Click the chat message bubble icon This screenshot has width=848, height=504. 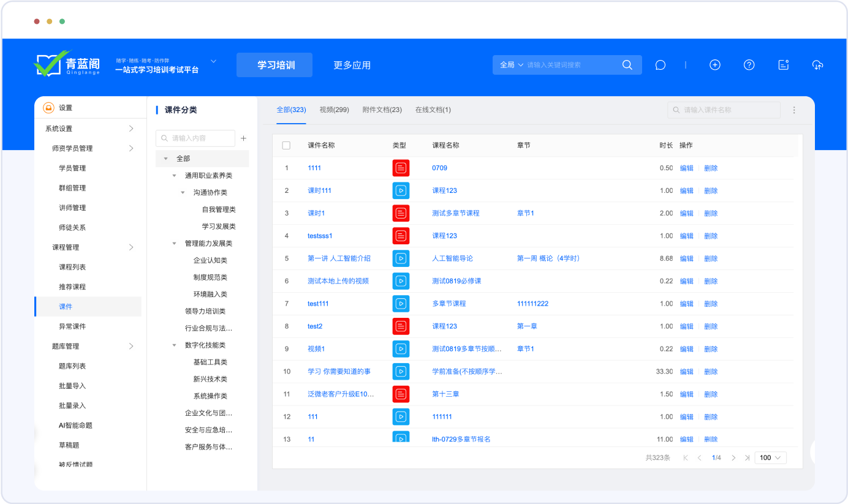[660, 65]
